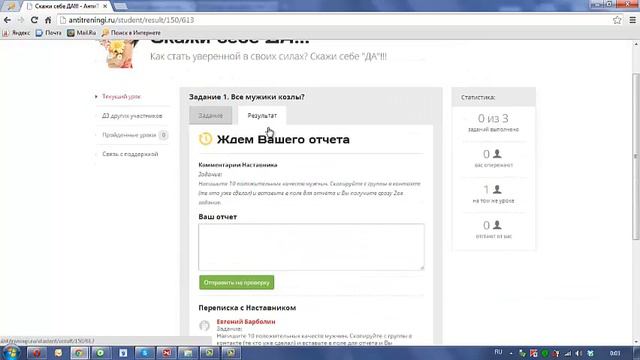This screenshot has width=640, height=360.
Task: Select 'Текущий урок' in the sidebar
Action: click(x=121, y=96)
